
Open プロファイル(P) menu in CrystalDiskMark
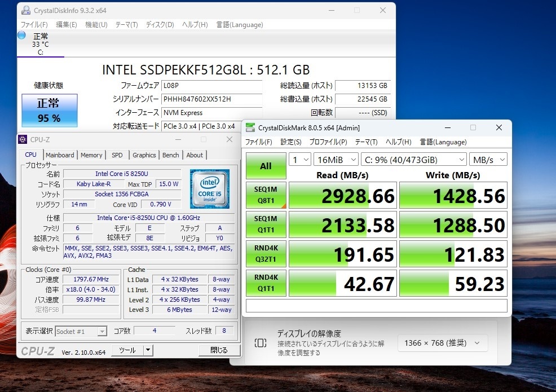point(328,142)
